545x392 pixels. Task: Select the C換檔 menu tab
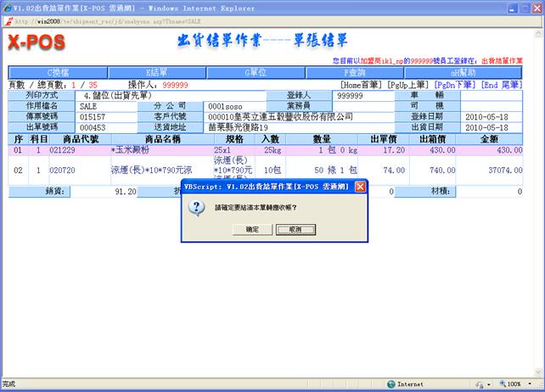59,73
